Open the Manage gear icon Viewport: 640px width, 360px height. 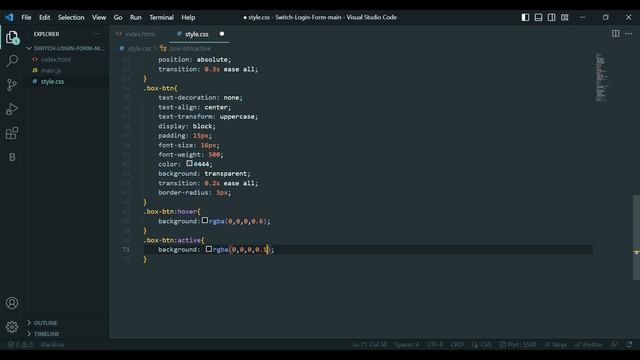click(12, 327)
